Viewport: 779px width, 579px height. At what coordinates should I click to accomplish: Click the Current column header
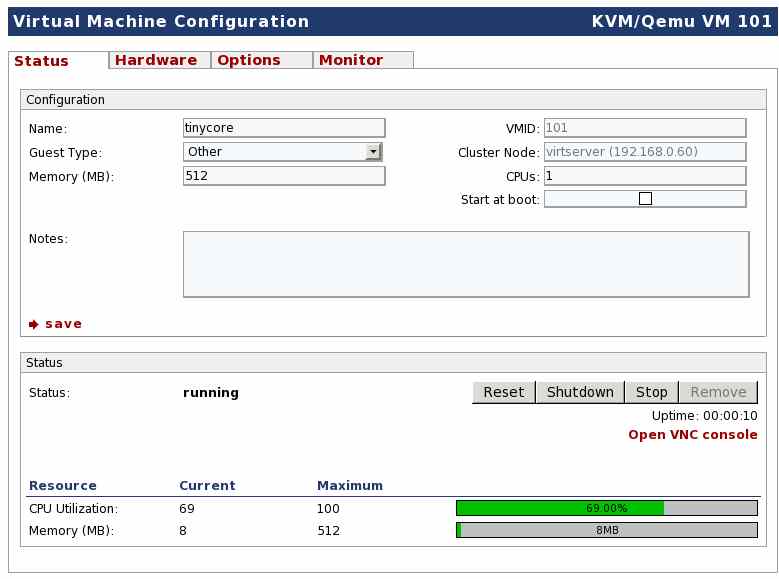(207, 486)
